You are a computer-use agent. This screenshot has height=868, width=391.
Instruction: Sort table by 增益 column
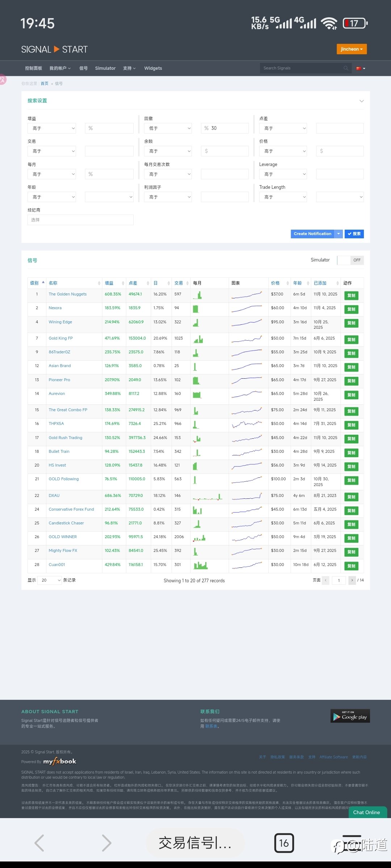click(x=114, y=283)
